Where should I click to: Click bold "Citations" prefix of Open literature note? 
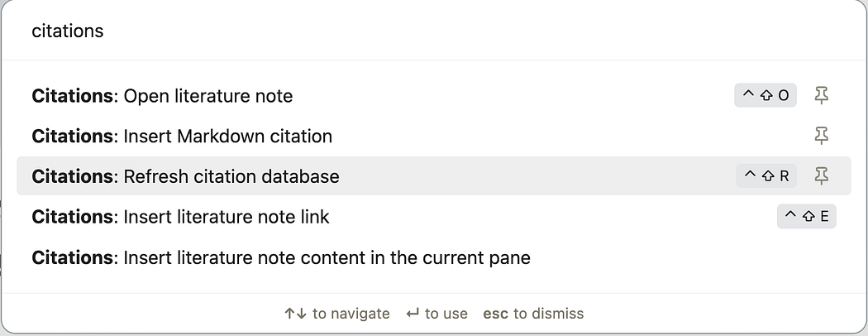(72, 96)
